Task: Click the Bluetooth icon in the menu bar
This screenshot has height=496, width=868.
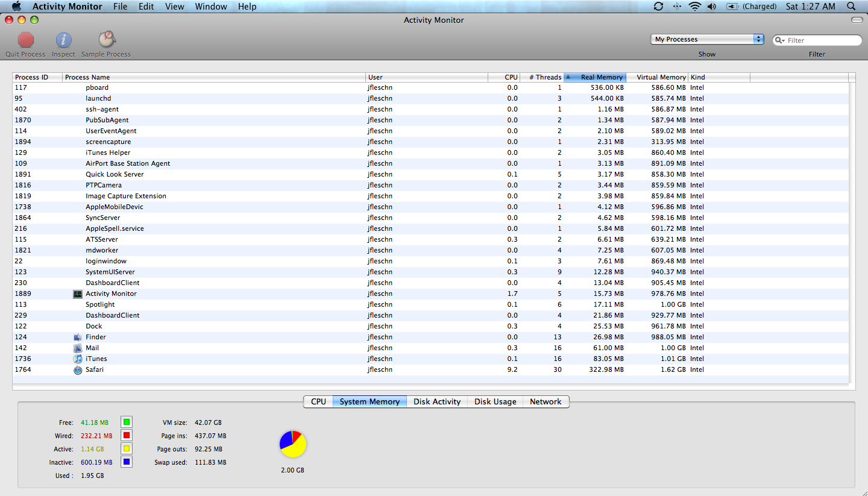Action: (x=677, y=7)
